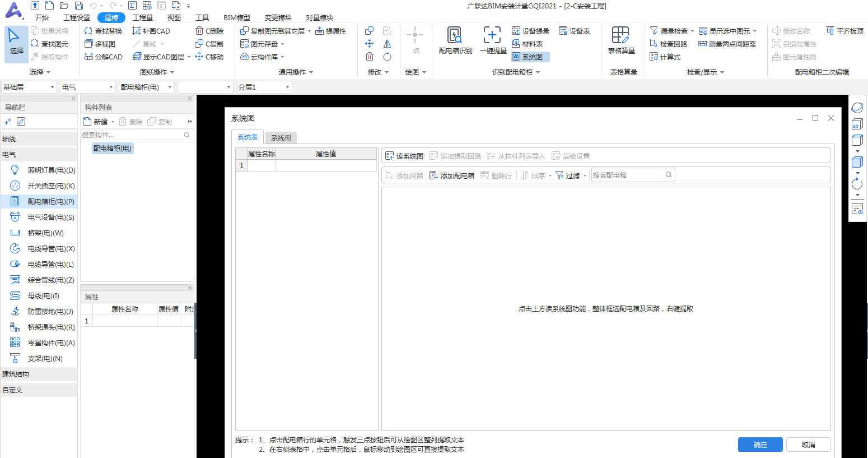
Task: Click the 3D view icon on right panel
Action: click(857, 124)
